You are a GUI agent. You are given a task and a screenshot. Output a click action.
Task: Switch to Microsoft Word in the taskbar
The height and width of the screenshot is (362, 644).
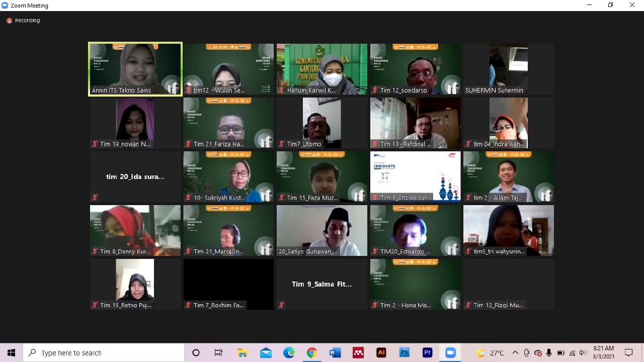(335, 352)
